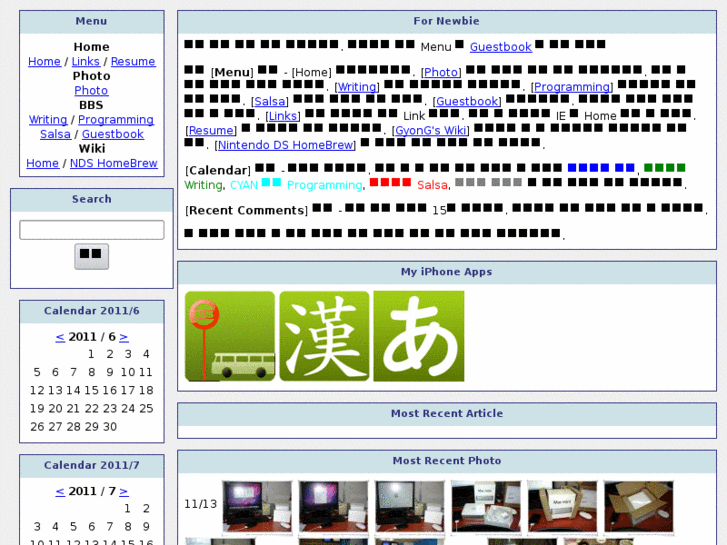Click the search submit button
Screen dimensions: 727x545
(92, 256)
